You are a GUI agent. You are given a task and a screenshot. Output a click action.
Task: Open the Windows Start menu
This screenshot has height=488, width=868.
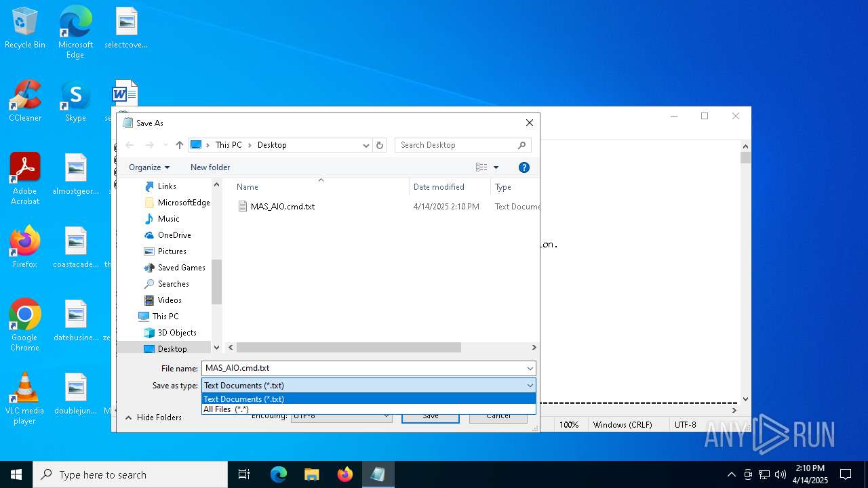16,474
